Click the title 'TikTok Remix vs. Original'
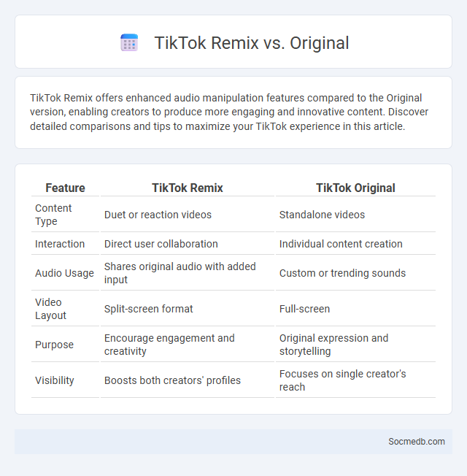Screen dimensions: 467x476 click(x=252, y=43)
